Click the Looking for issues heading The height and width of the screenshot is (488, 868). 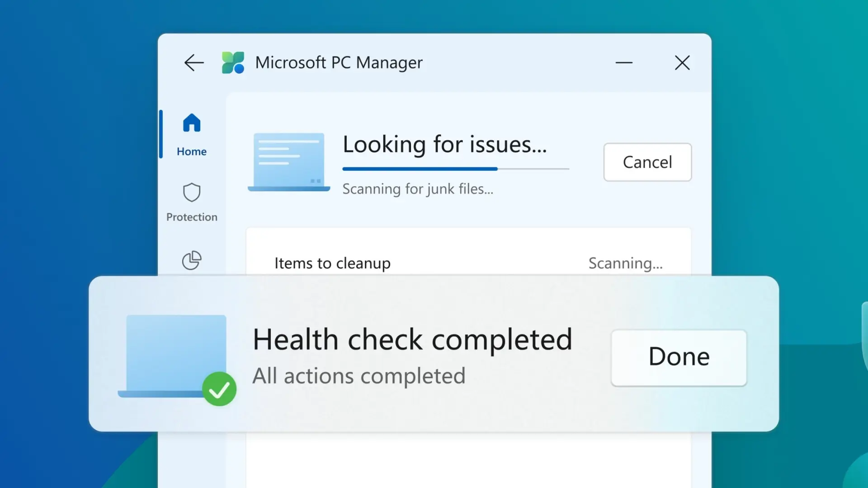pyautogui.click(x=445, y=145)
